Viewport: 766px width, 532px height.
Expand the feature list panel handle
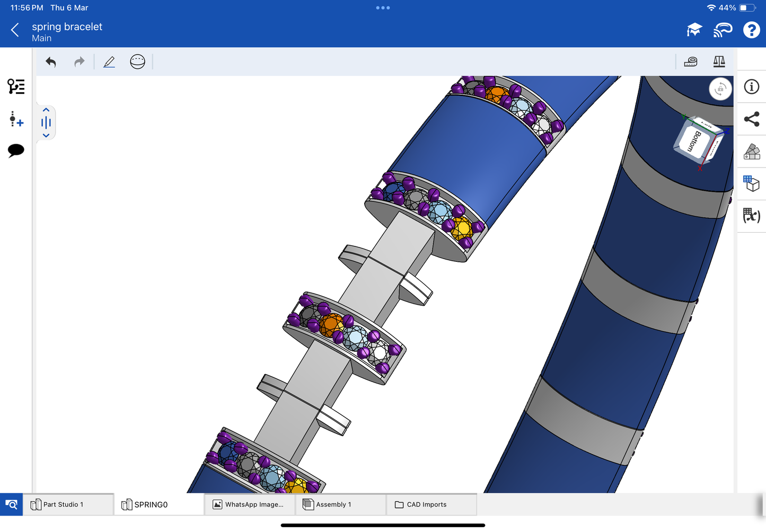pos(46,123)
